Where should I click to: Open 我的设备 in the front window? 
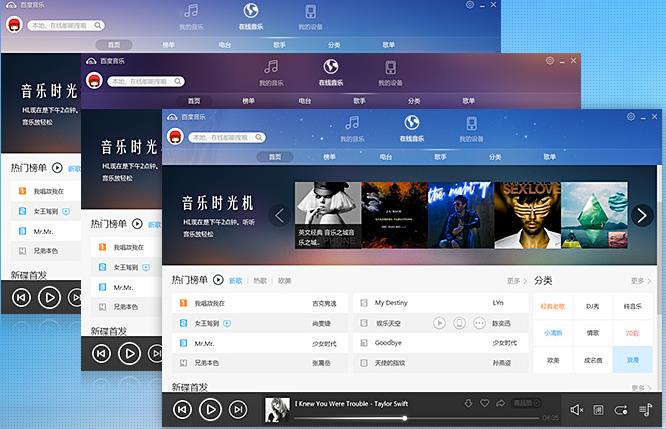[x=468, y=127]
